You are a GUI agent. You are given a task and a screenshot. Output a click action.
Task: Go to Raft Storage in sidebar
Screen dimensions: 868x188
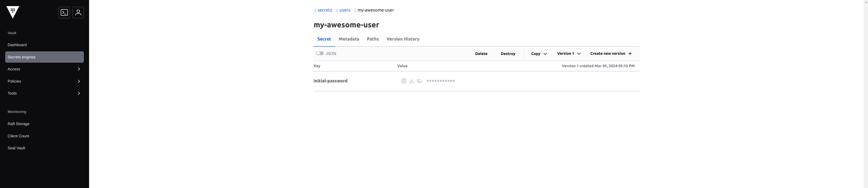coord(19,124)
